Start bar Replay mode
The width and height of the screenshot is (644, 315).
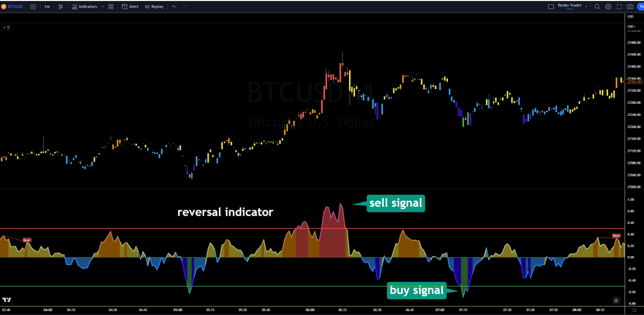(x=154, y=6)
